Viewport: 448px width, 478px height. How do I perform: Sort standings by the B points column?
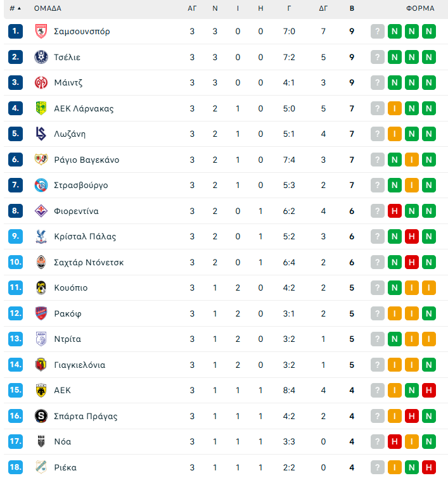point(352,9)
